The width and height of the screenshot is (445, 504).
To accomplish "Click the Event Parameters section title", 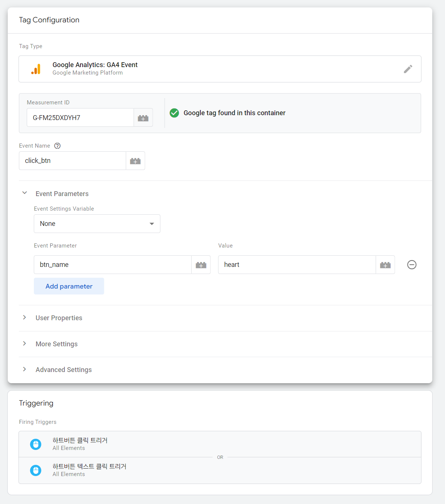I will point(62,194).
